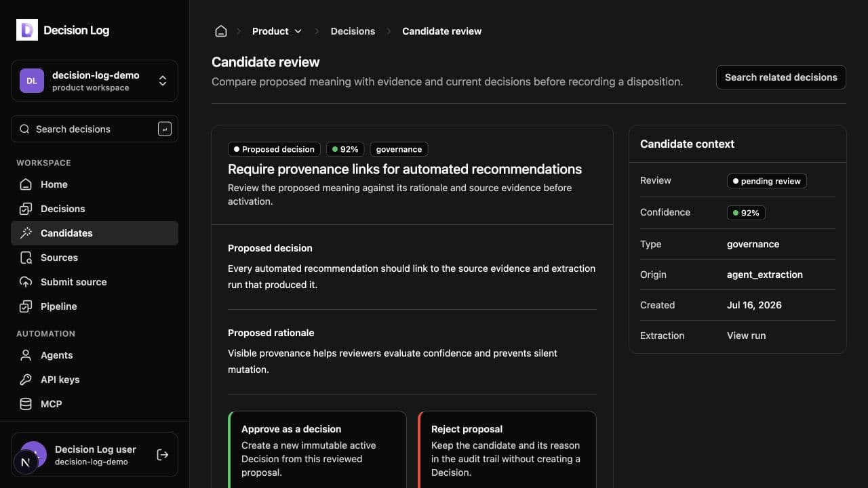Screen dimensions: 868x488
Task: Click the enter-key icon in the search box
Action: click(164, 129)
